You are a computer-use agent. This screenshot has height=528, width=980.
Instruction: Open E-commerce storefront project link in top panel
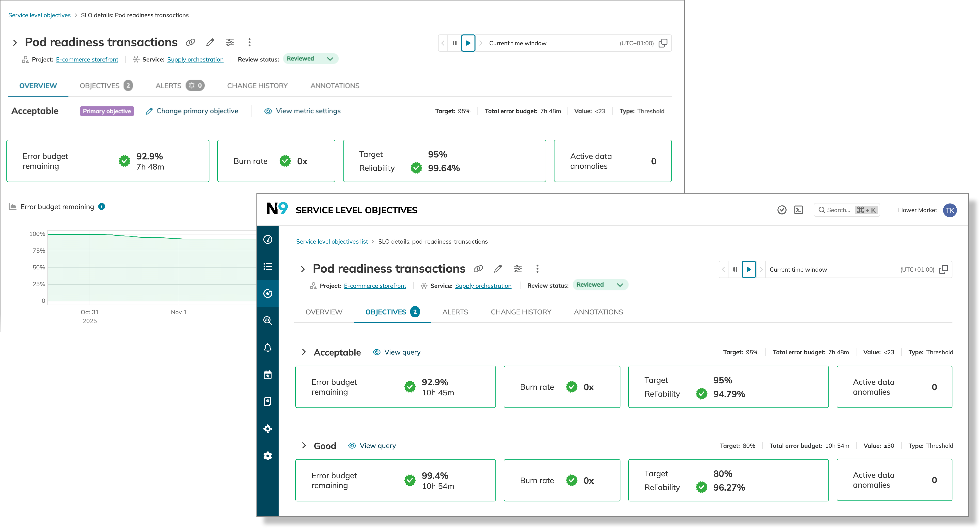(87, 59)
